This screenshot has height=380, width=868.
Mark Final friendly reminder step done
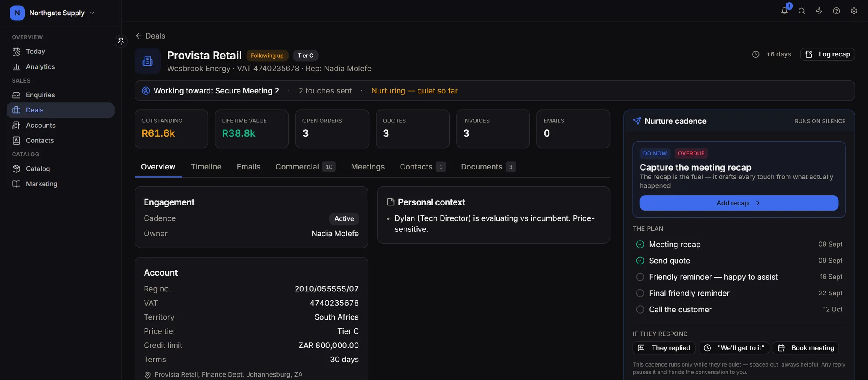[640, 293]
